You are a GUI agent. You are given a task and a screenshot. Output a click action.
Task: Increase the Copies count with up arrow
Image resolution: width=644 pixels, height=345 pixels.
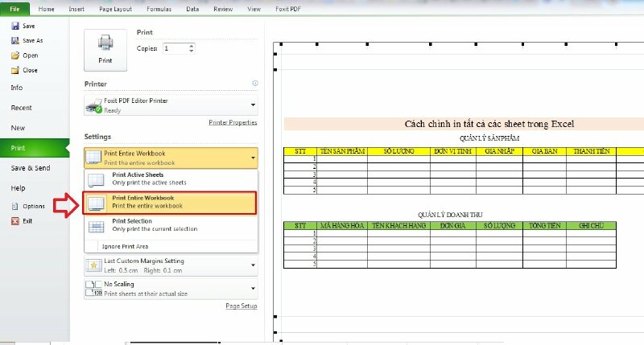[x=192, y=46]
